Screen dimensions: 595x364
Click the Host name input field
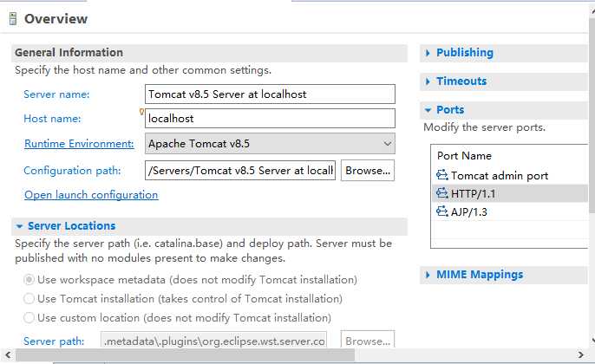270,118
